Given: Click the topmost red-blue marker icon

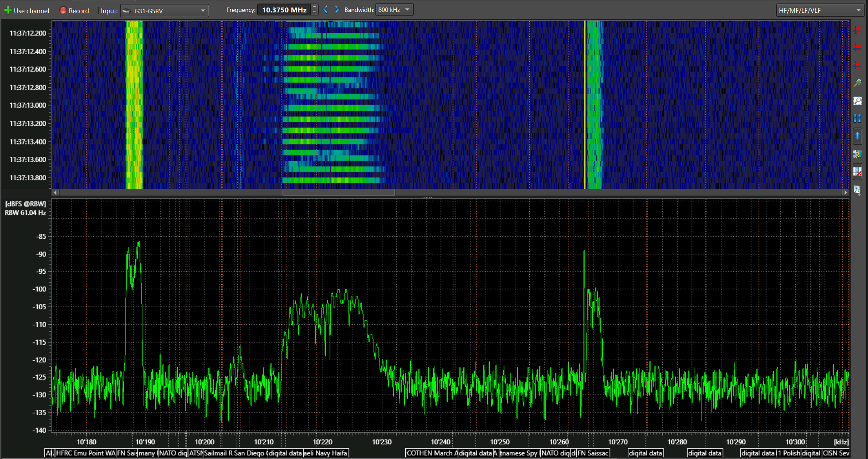Looking at the screenshot, I should (857, 30).
